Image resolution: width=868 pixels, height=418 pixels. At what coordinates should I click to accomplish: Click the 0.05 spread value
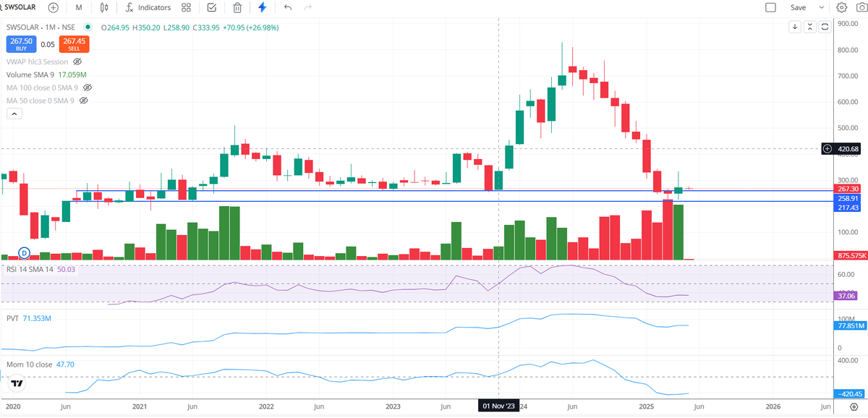48,45
